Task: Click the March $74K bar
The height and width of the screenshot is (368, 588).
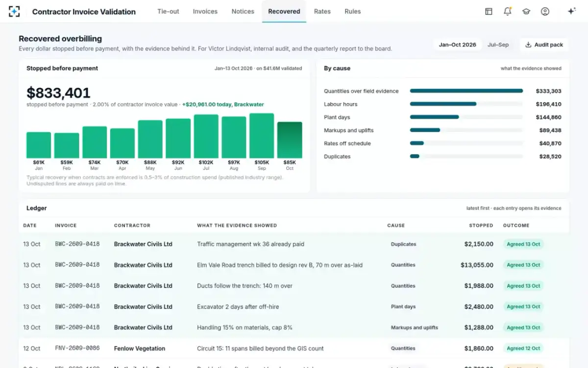Action: pos(95,142)
